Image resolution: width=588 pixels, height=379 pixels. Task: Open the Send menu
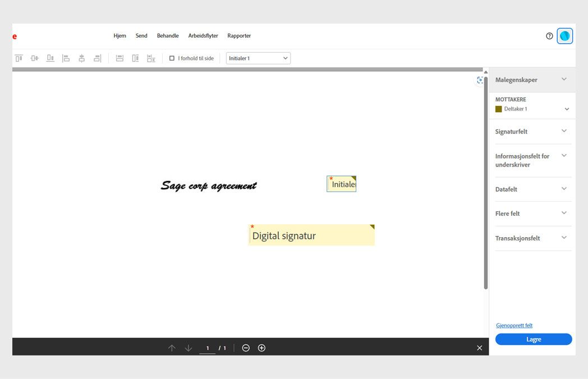click(141, 36)
